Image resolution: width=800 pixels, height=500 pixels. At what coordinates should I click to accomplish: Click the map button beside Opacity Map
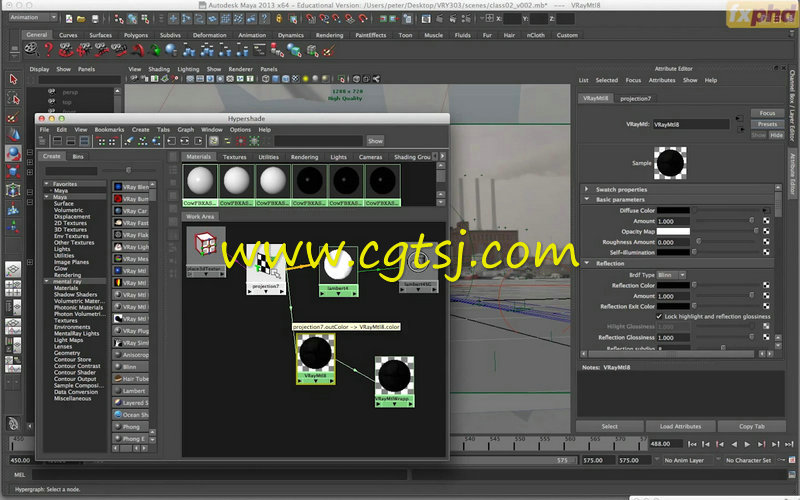pos(766,231)
